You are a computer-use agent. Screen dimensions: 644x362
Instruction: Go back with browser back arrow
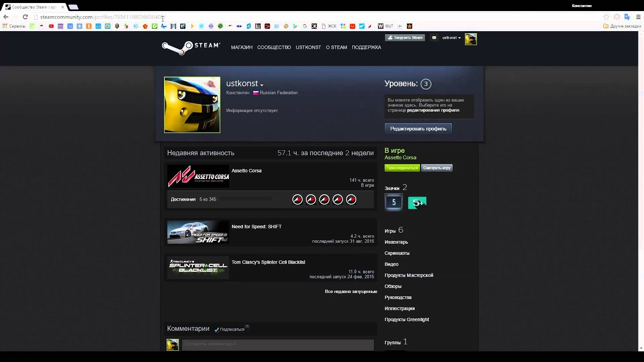(x=6, y=17)
